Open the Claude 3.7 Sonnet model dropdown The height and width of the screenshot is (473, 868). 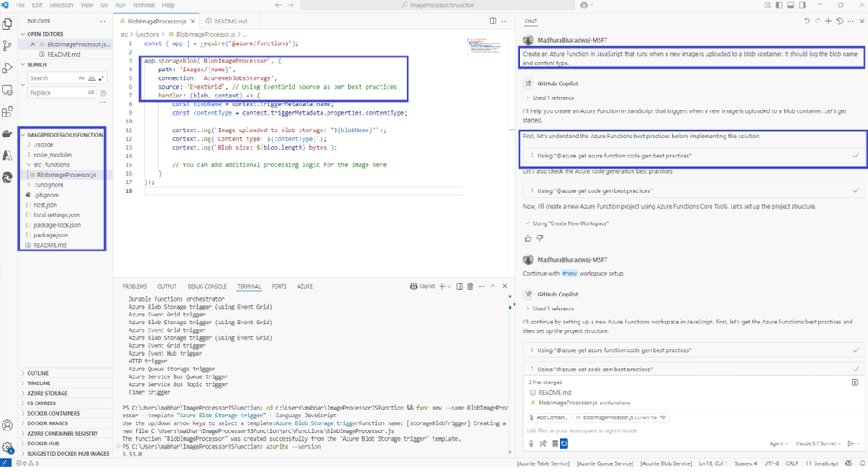click(x=818, y=443)
